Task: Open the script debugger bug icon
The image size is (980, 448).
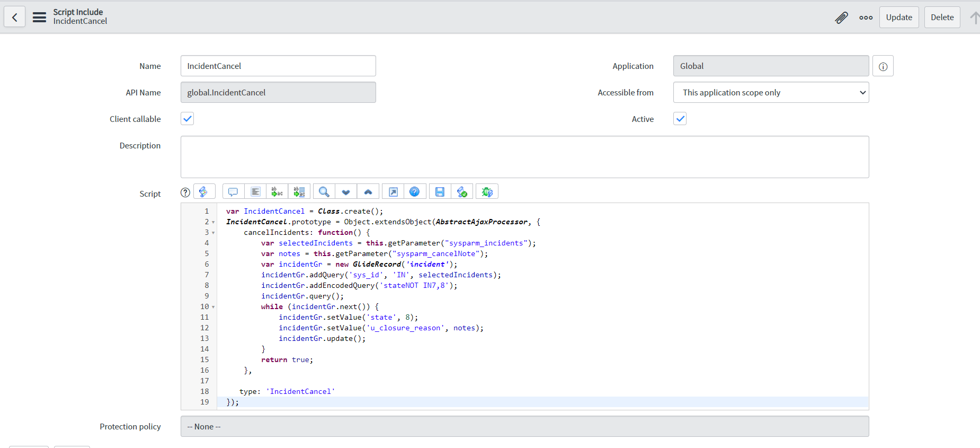Action: pyautogui.click(x=487, y=192)
